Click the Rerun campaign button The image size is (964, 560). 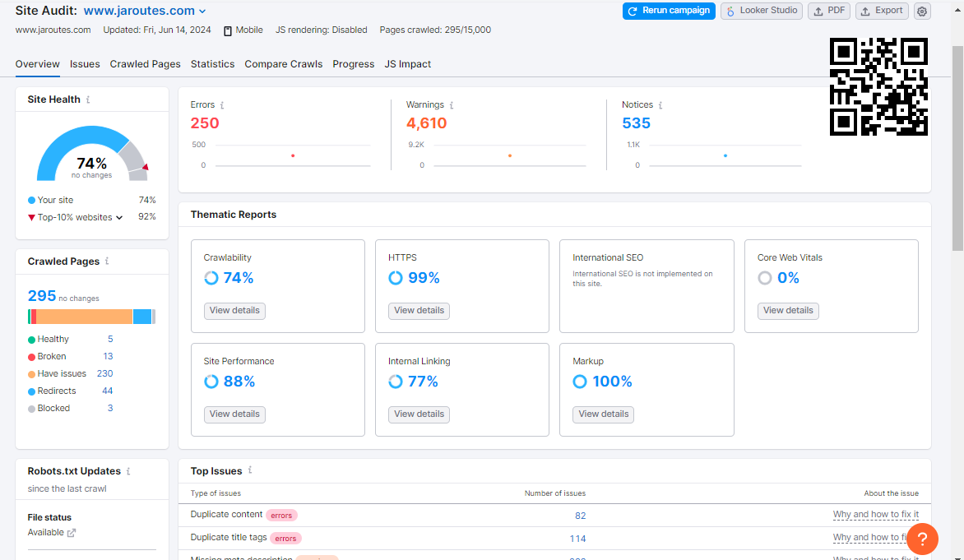(669, 11)
